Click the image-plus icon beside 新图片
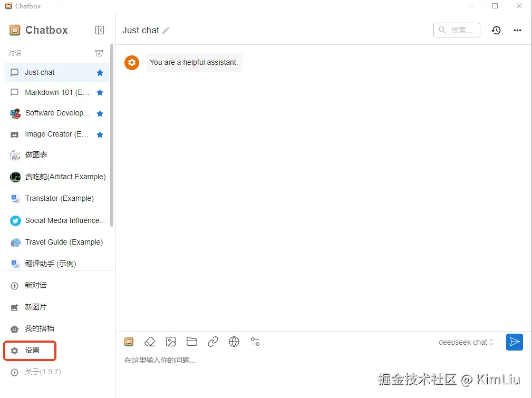 [x=15, y=308]
